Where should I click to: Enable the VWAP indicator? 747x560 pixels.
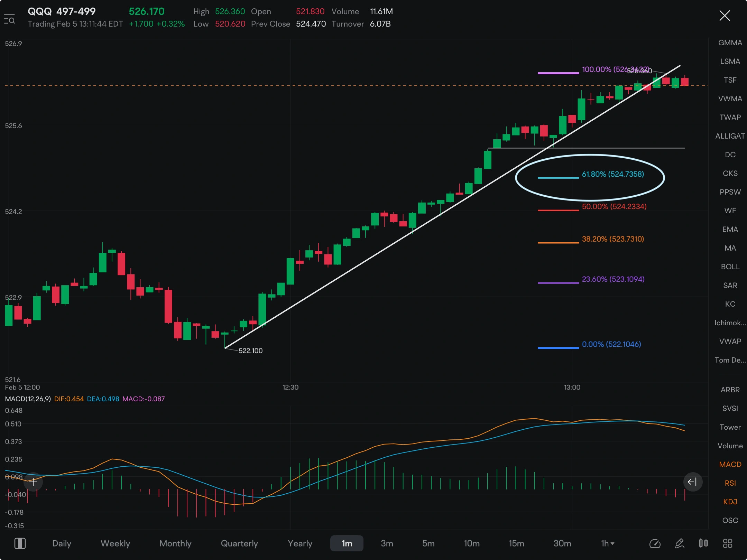click(x=730, y=342)
